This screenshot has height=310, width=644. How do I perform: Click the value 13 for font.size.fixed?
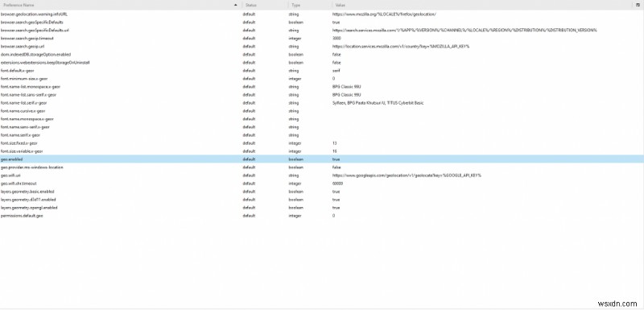[x=334, y=143]
